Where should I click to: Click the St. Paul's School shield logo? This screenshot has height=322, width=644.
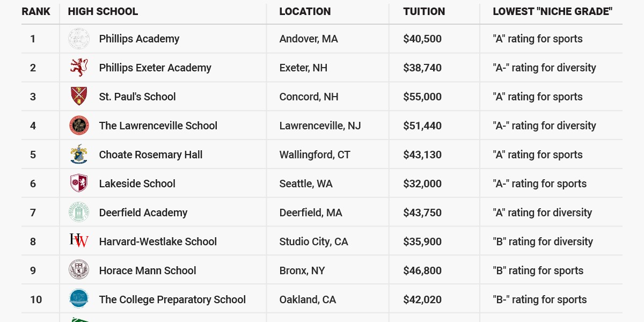coord(79,97)
